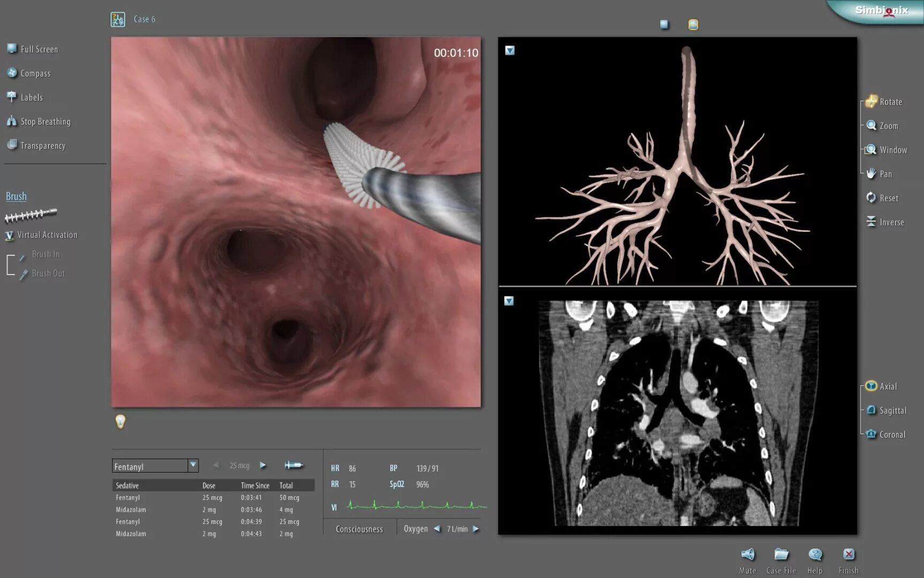Toggle Transparency view mode

click(12, 144)
